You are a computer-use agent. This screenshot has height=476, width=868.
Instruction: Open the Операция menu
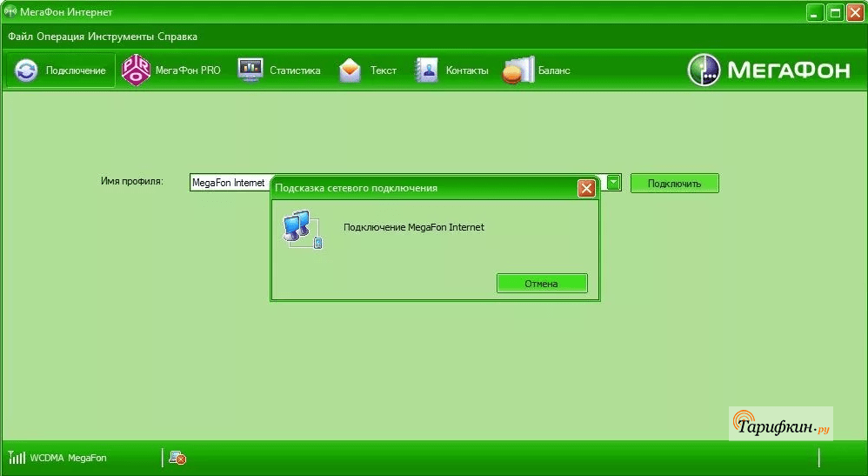[x=60, y=37]
